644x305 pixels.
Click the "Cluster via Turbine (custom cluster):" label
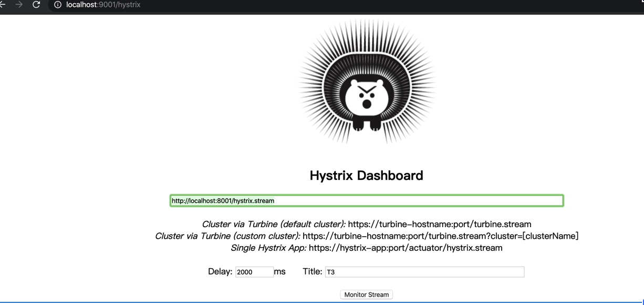227,236
